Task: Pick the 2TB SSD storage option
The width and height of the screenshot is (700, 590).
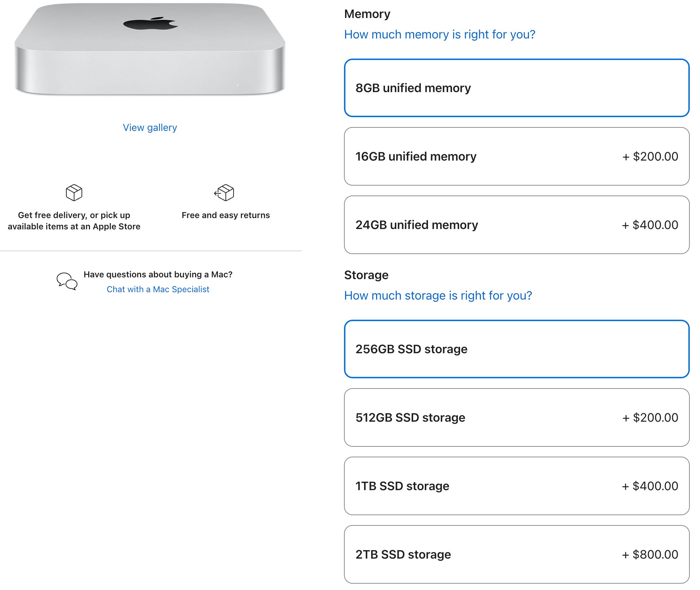Action: click(517, 554)
